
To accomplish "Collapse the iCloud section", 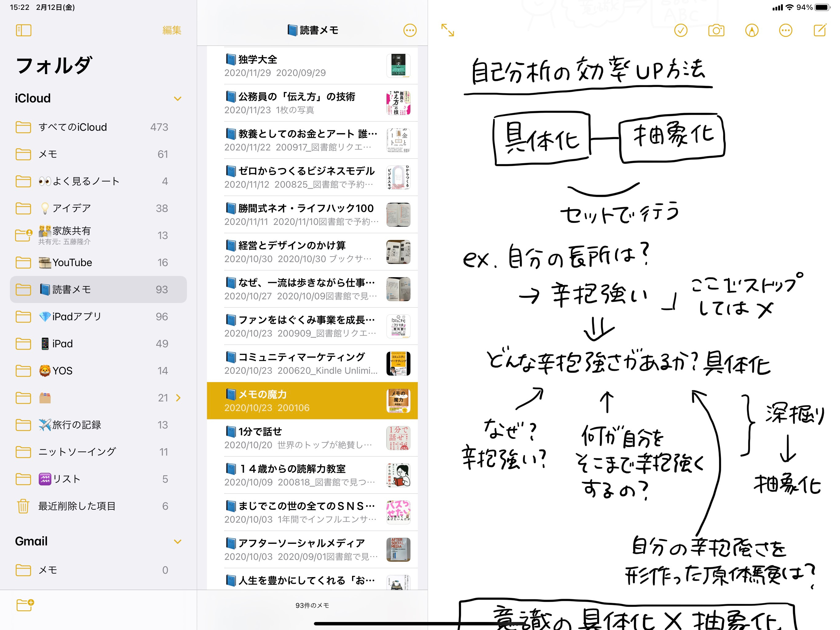I will click(x=177, y=99).
